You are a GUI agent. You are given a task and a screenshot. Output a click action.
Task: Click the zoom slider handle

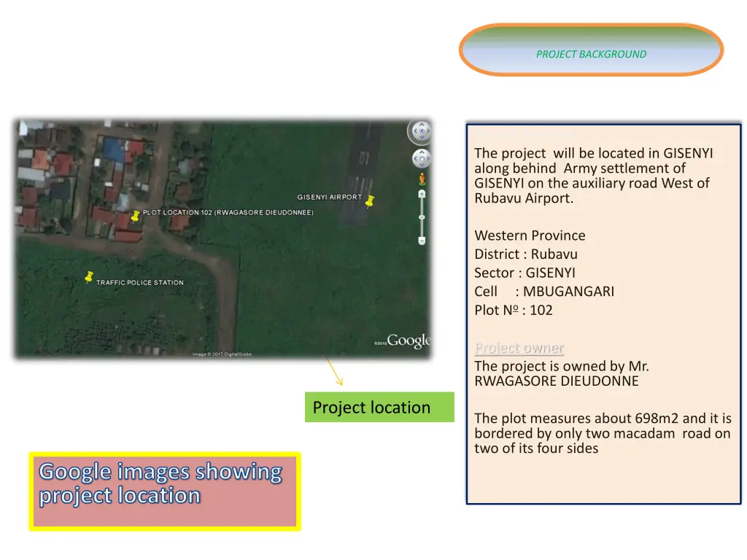tap(421, 217)
